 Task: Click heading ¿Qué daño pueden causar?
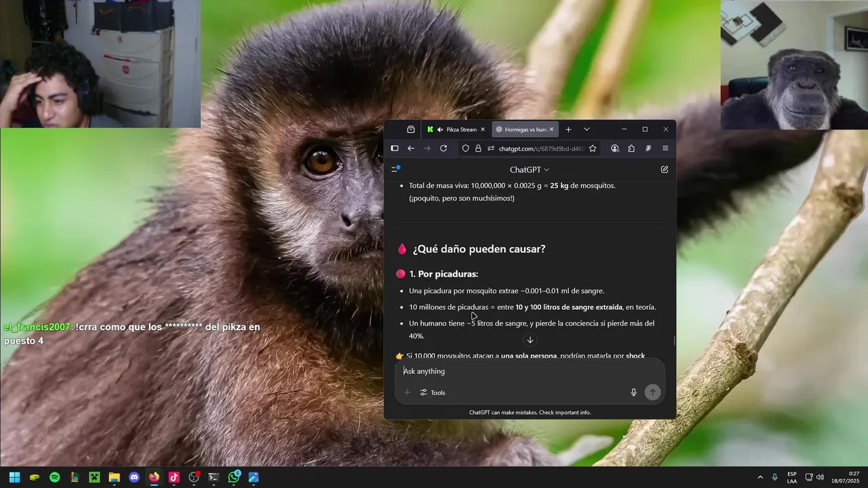pos(479,249)
